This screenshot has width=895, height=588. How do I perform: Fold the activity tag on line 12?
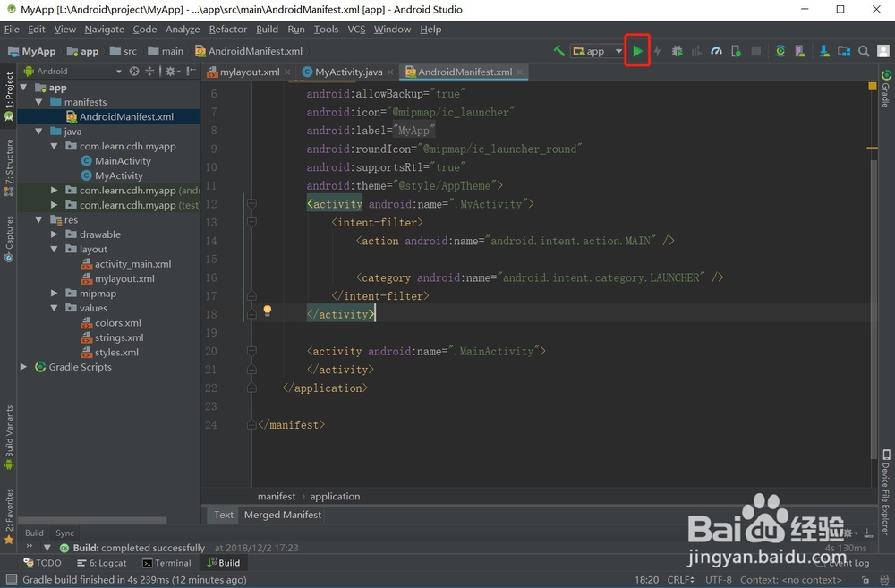pyautogui.click(x=251, y=203)
